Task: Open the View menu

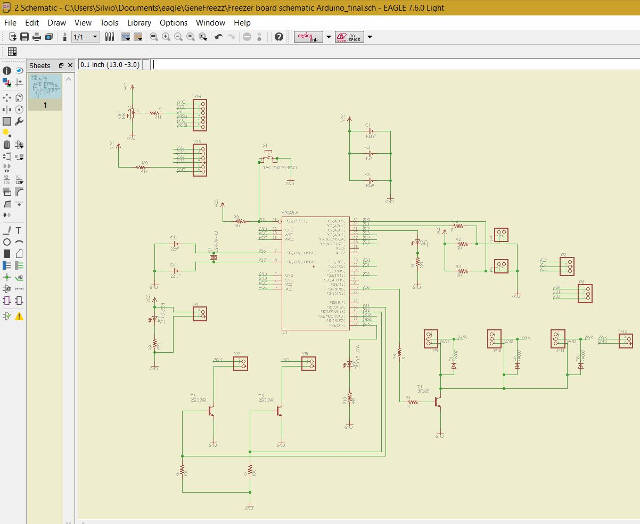Action: click(x=83, y=23)
